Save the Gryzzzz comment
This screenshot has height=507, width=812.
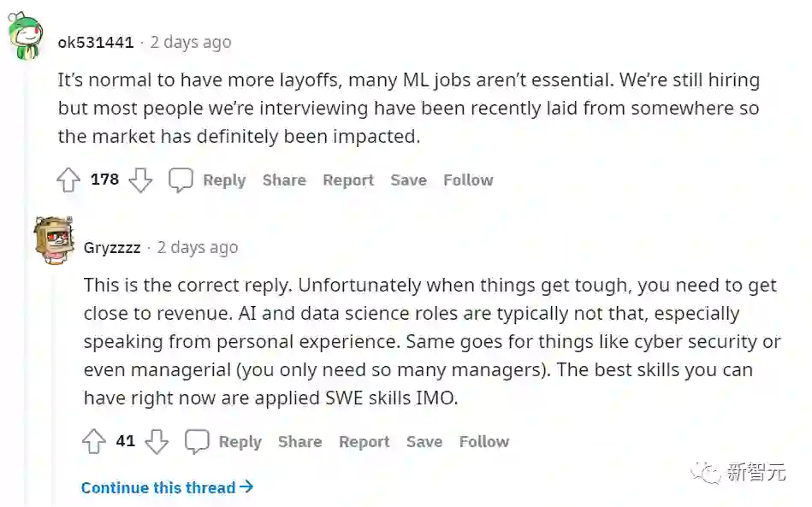pyautogui.click(x=424, y=442)
